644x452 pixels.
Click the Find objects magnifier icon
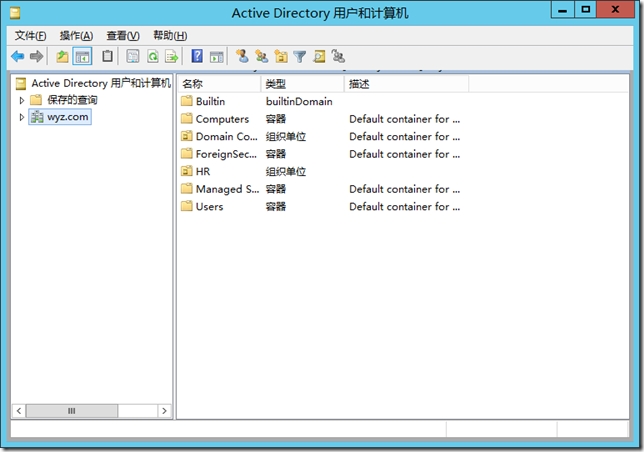(319, 56)
